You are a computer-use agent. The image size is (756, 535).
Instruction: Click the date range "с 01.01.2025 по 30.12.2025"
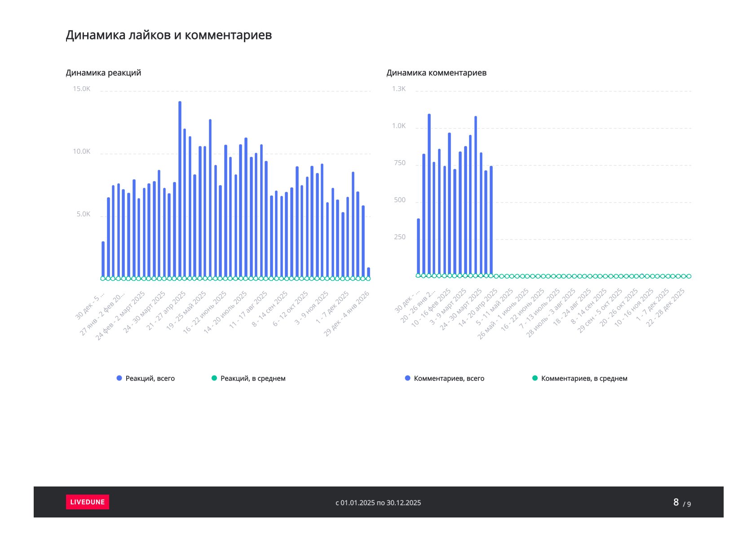[x=378, y=503]
